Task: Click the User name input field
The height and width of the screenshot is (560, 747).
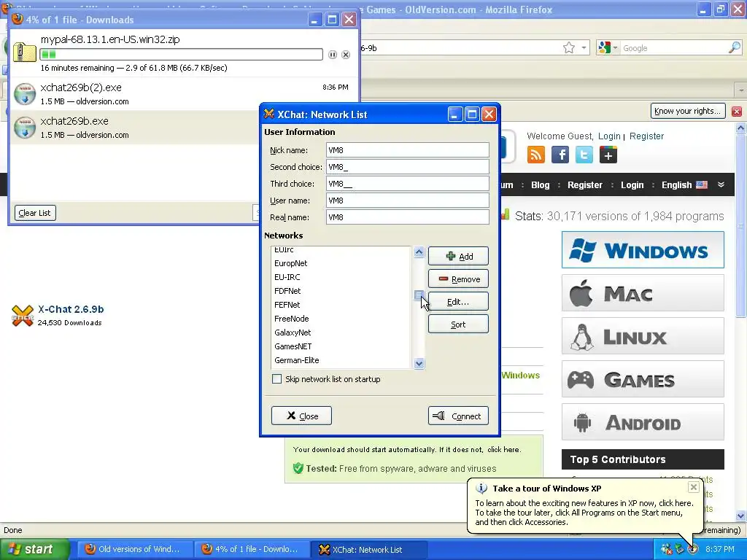Action: [407, 201]
